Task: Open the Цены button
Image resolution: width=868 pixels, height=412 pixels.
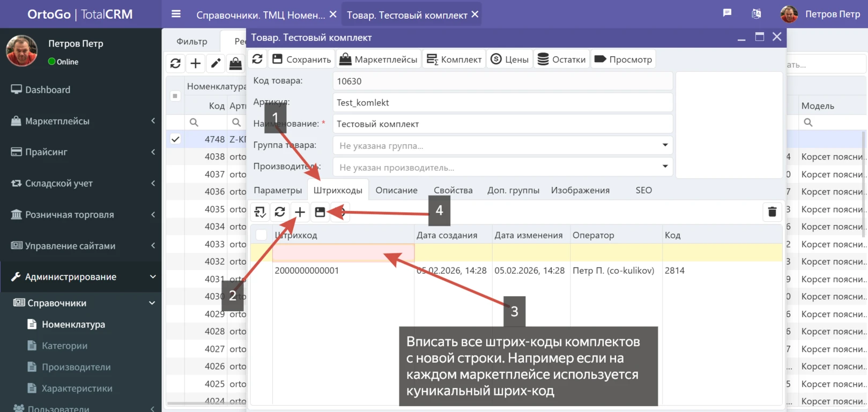Action: [510, 59]
